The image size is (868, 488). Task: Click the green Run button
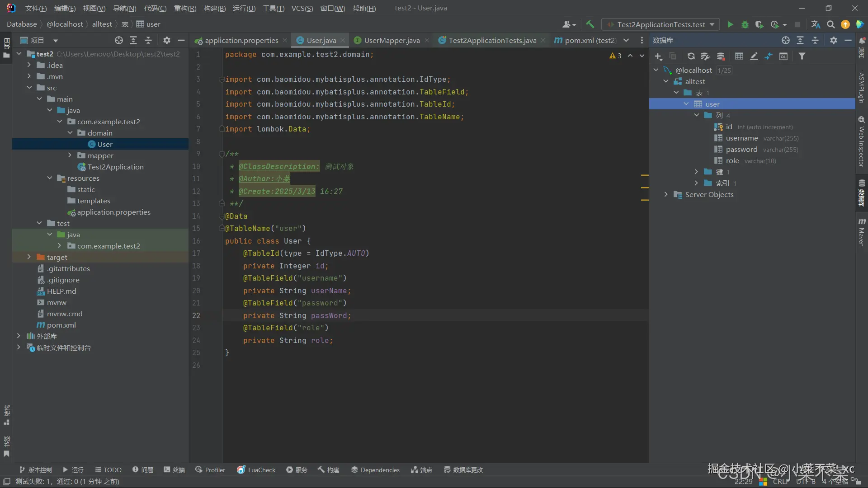click(730, 24)
